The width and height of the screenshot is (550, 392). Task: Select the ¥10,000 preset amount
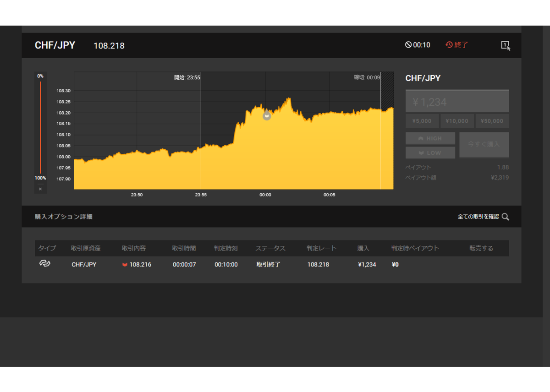click(457, 121)
